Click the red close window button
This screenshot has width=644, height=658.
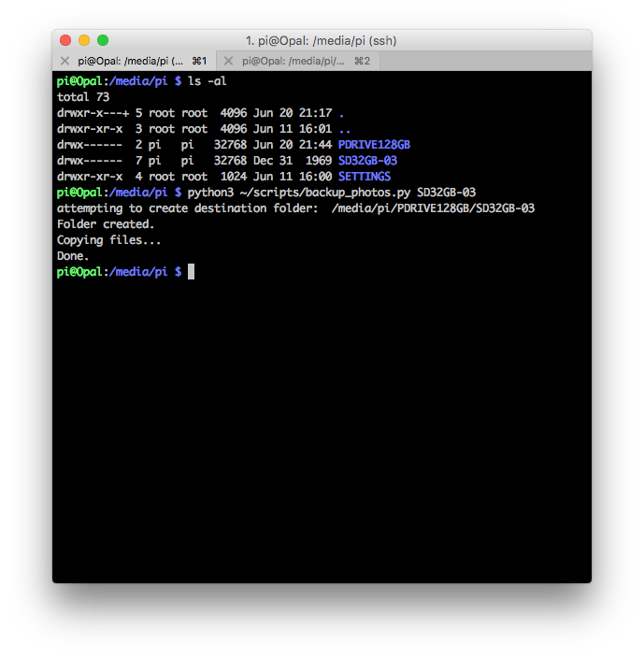[65, 40]
